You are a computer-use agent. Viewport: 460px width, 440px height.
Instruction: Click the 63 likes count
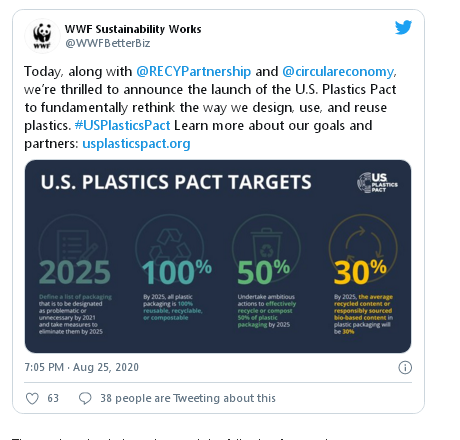pyautogui.click(x=53, y=398)
